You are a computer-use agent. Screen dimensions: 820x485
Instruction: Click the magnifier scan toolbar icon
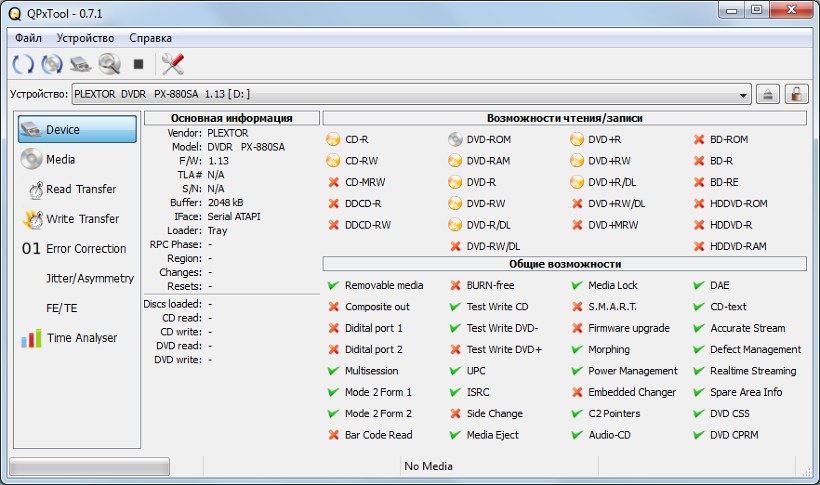(x=109, y=64)
